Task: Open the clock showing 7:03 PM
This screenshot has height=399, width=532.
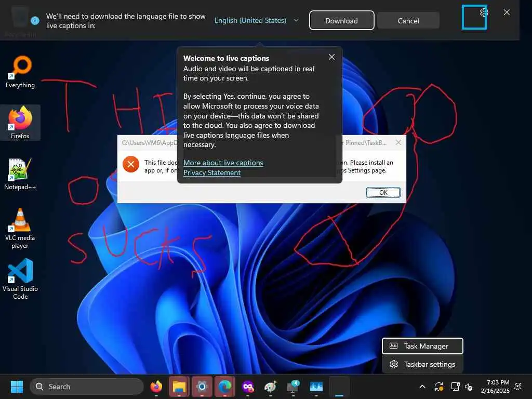Action: tap(495, 387)
